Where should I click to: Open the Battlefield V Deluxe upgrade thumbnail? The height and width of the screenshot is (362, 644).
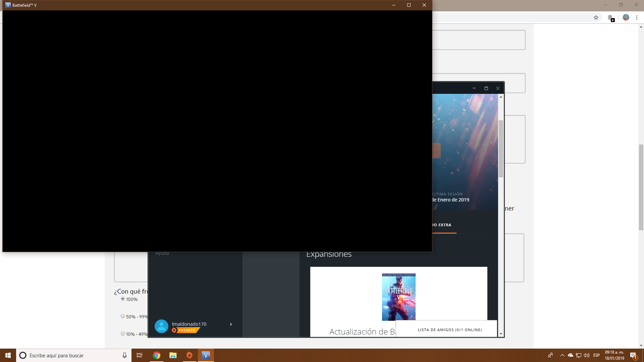(x=399, y=297)
